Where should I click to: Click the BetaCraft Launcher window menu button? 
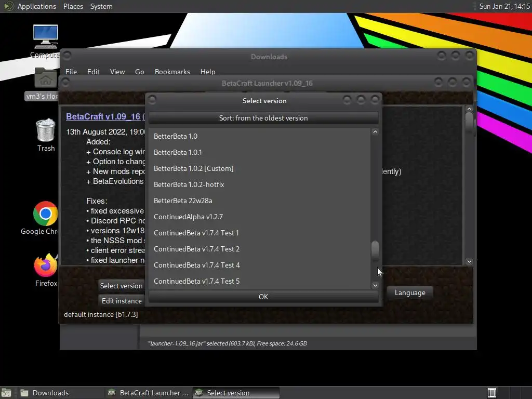pyautogui.click(x=65, y=82)
